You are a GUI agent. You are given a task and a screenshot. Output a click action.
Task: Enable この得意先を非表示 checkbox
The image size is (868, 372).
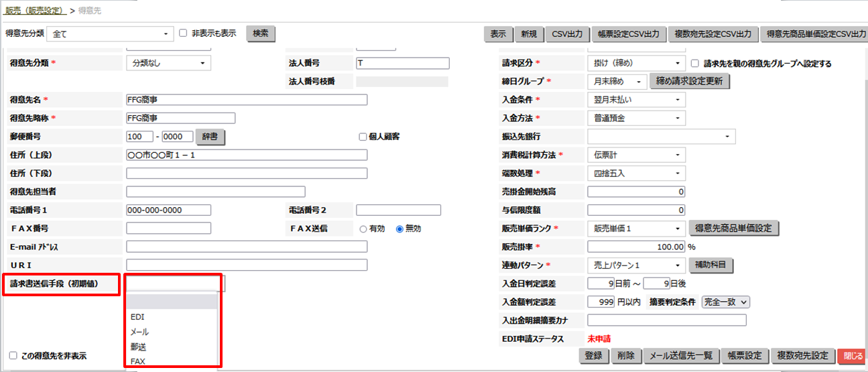pos(13,355)
